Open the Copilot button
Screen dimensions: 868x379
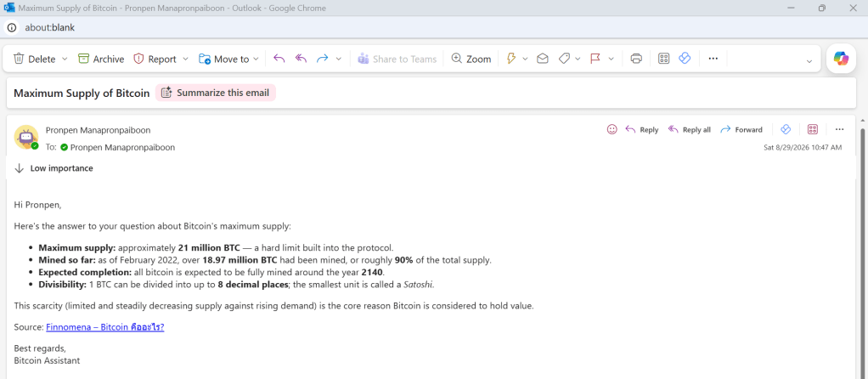[x=841, y=59]
